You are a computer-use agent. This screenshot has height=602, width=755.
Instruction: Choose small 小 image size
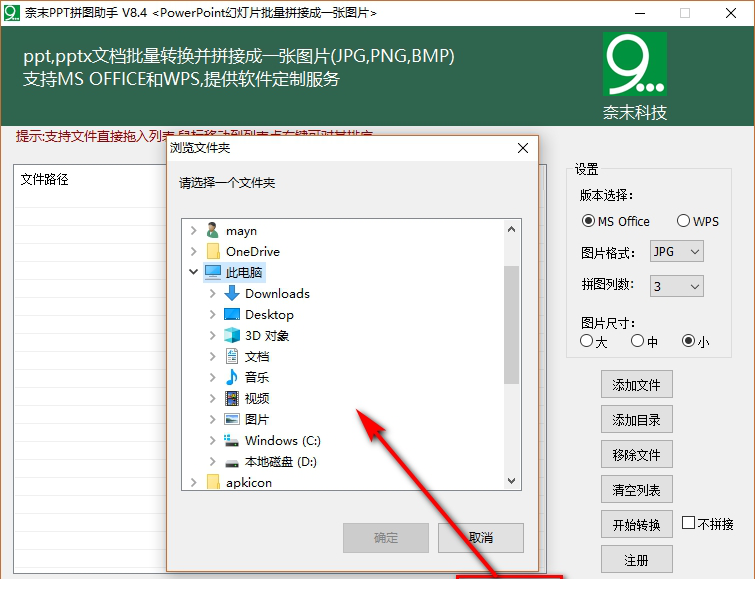tap(689, 341)
